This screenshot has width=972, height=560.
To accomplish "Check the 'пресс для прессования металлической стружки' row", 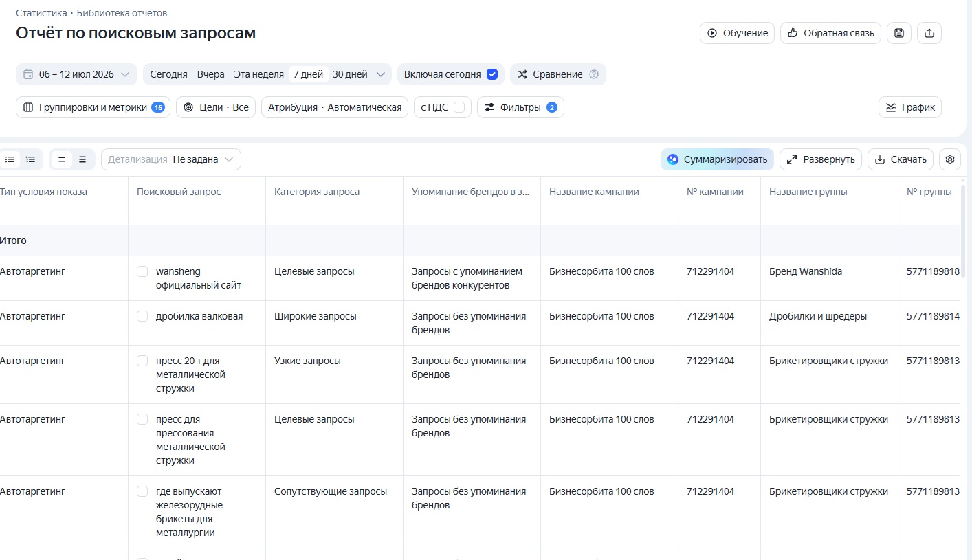I will click(x=142, y=419).
